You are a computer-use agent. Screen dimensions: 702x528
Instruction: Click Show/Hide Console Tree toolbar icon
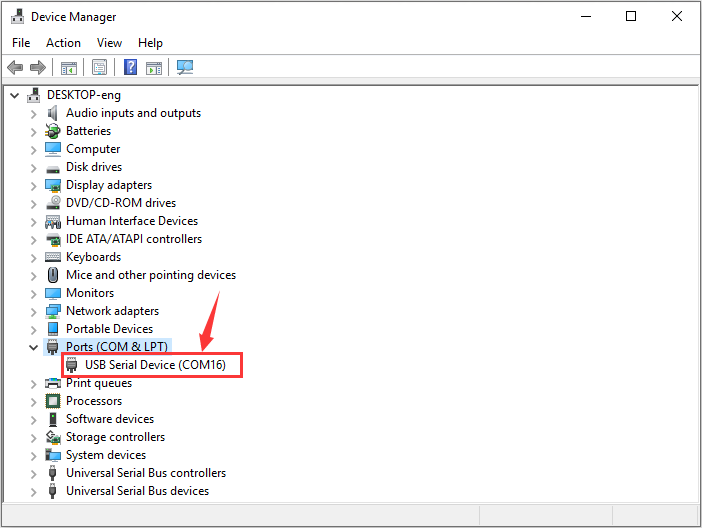(x=69, y=68)
